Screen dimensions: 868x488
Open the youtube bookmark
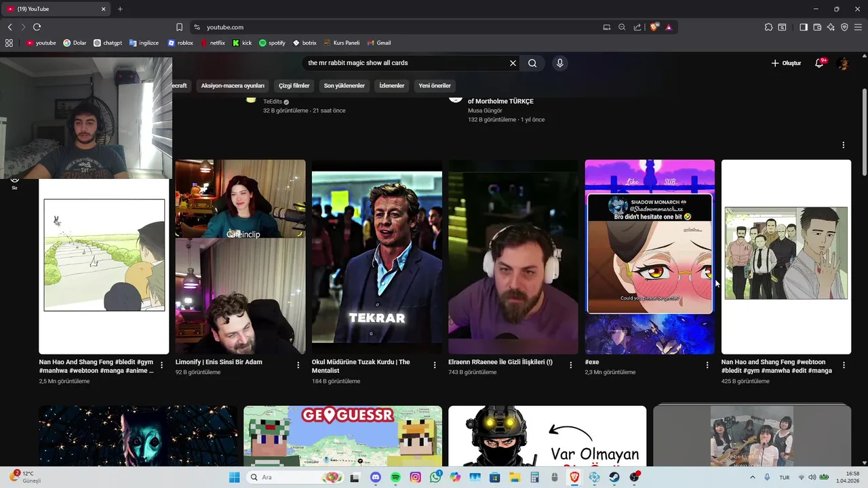pos(41,43)
